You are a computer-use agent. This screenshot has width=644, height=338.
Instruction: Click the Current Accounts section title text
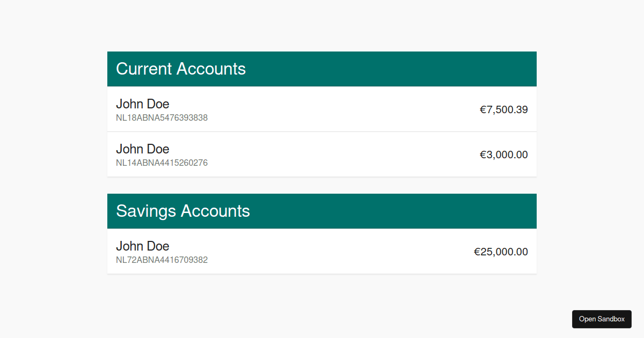[x=181, y=69]
